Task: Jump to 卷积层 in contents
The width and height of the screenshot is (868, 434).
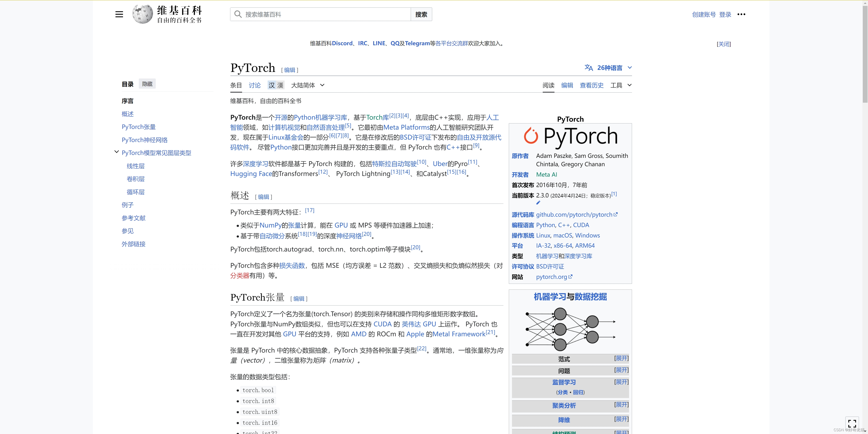Action: [x=135, y=179]
